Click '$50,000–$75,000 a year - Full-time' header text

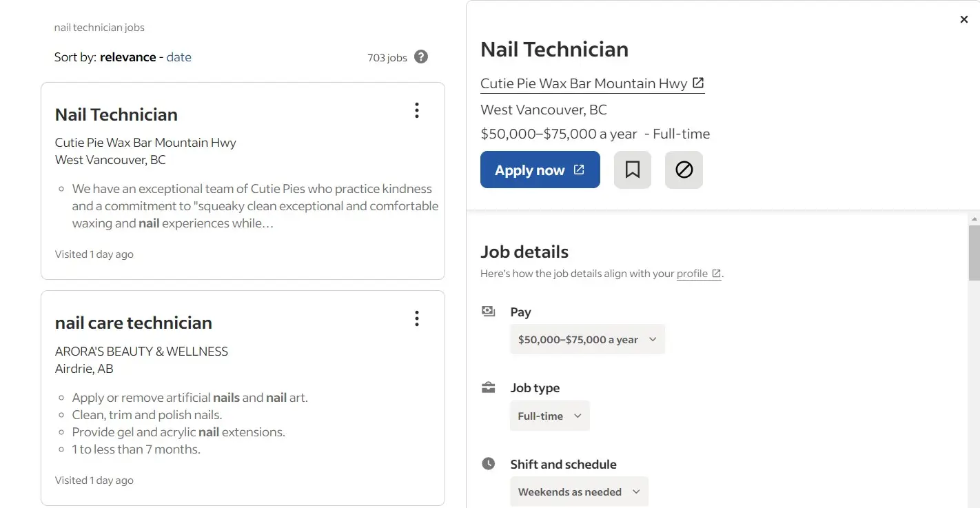click(595, 134)
